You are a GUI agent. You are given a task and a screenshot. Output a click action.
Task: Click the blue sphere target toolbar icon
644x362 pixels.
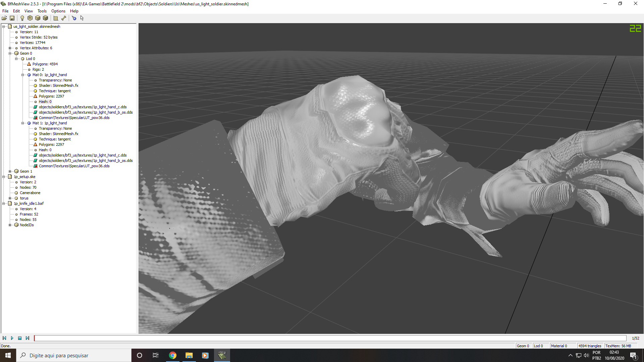74,18
